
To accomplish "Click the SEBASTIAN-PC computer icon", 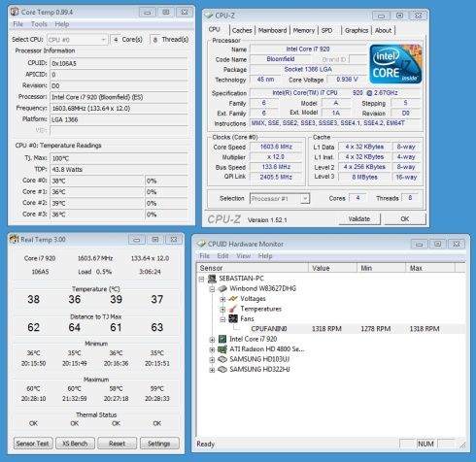I will click(x=212, y=279).
